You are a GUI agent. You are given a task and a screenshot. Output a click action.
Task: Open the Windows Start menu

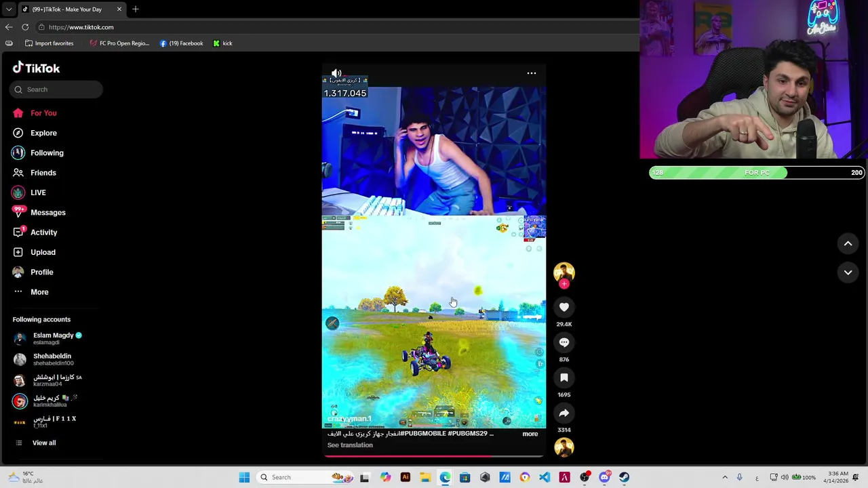[244, 477]
